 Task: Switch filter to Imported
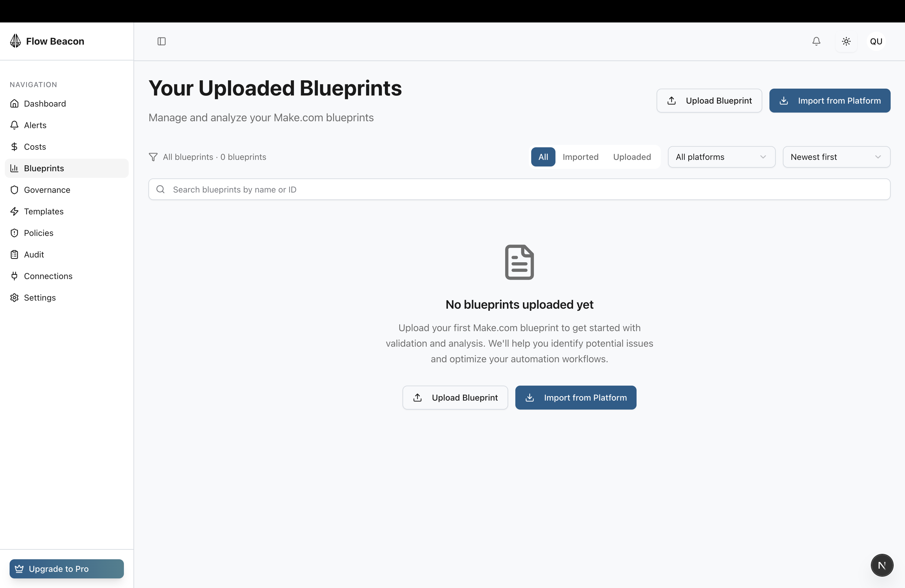click(580, 157)
